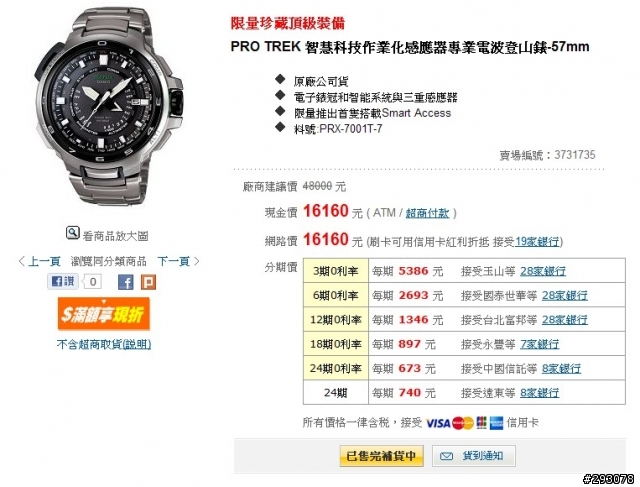Share product via Facebook icon
The width and height of the screenshot is (640, 487).
click(x=125, y=282)
